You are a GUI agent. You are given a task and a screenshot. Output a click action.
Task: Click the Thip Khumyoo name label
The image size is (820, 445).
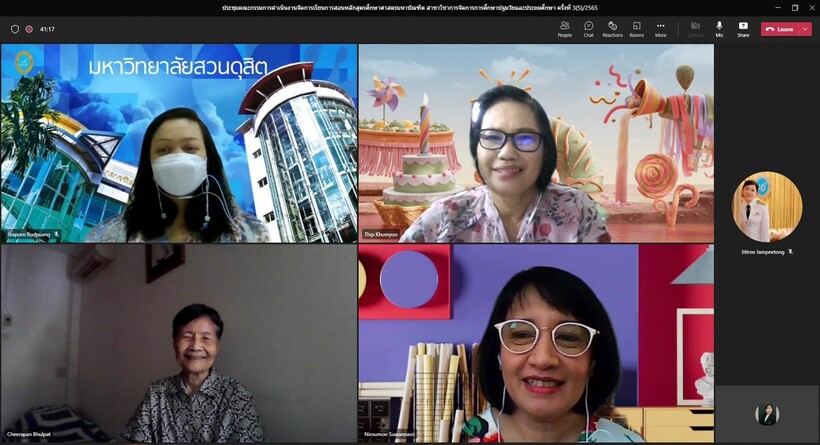pyautogui.click(x=381, y=235)
